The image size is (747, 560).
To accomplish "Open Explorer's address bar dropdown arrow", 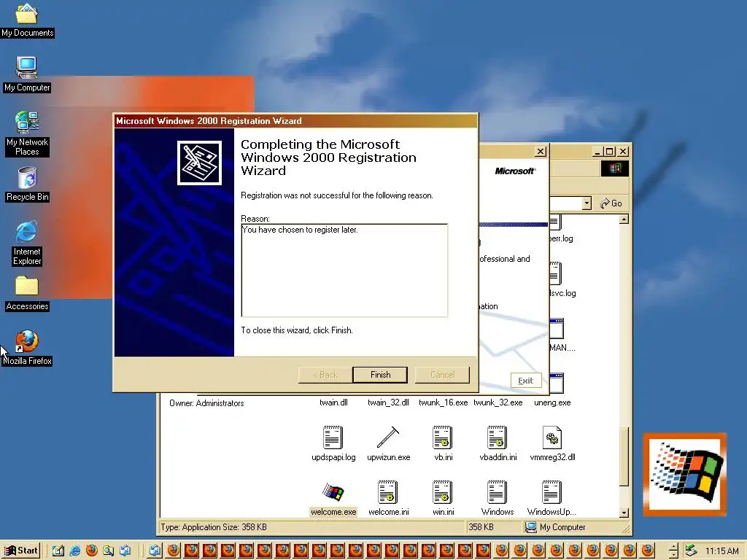I will pos(587,203).
